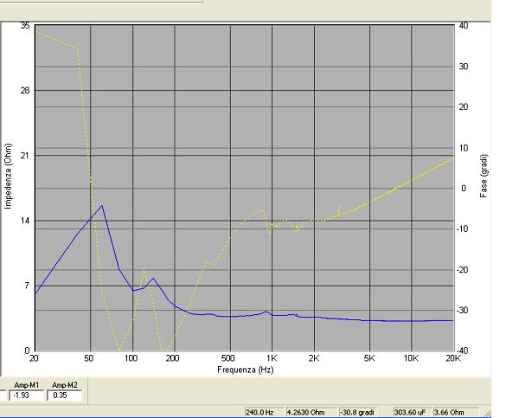Click the 200 frequency axis tick label
This screenshot has width=532, height=418.
[x=172, y=358]
